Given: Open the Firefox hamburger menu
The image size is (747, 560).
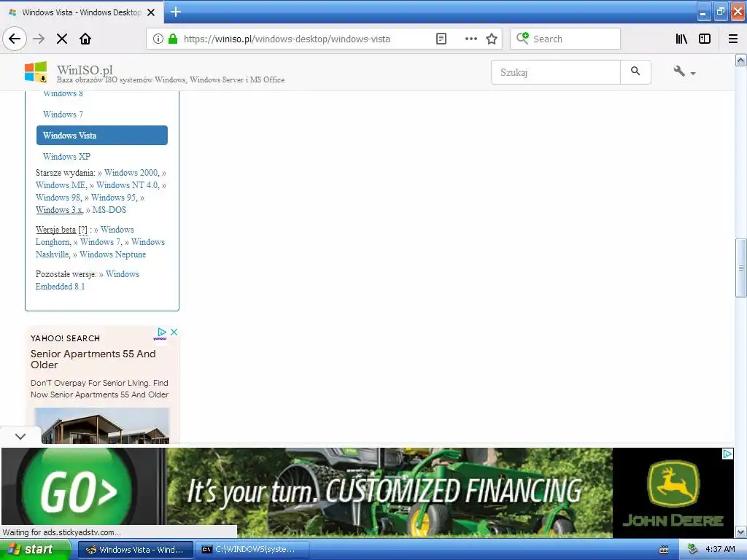Looking at the screenshot, I should [733, 39].
